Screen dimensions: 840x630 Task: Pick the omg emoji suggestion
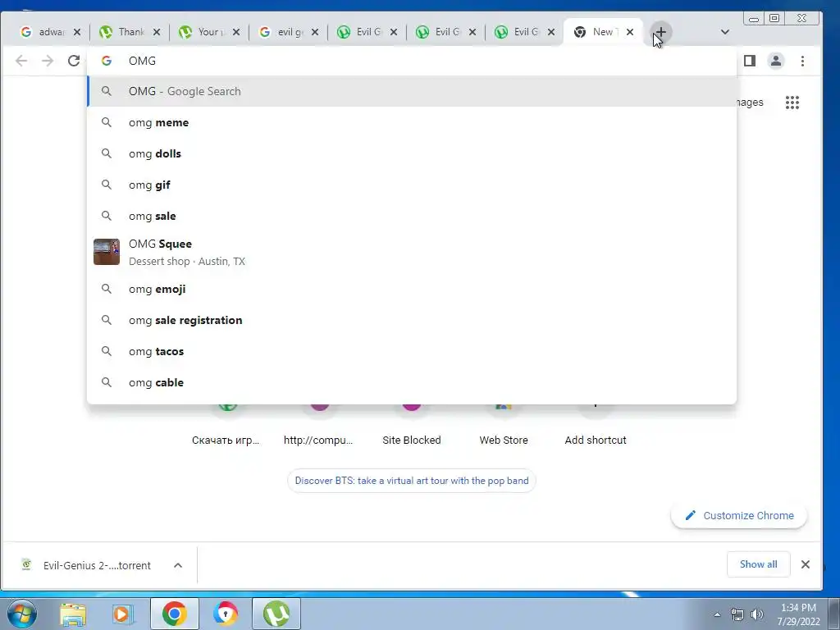pyautogui.click(x=412, y=290)
